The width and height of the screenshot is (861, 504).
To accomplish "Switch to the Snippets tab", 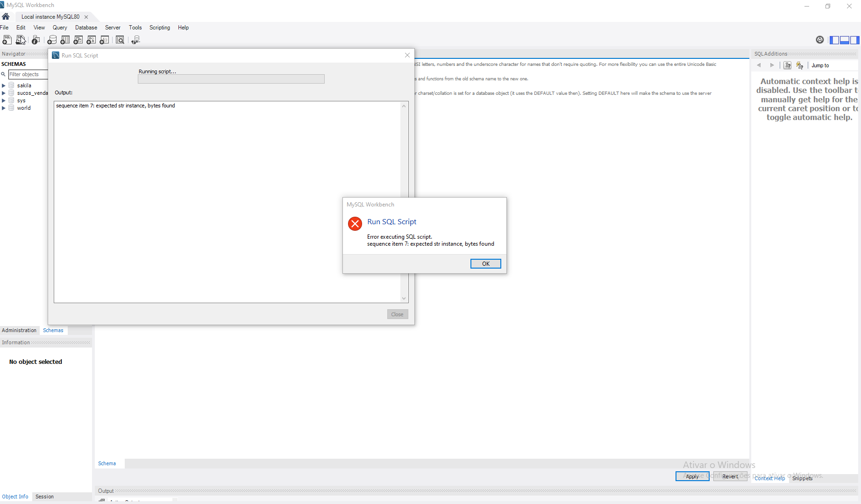I will tap(802, 478).
